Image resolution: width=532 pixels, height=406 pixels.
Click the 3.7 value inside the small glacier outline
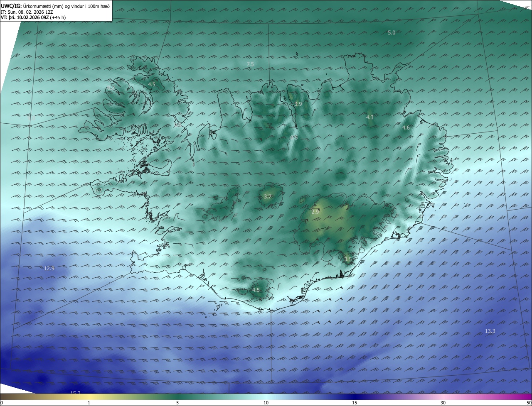tap(268, 197)
